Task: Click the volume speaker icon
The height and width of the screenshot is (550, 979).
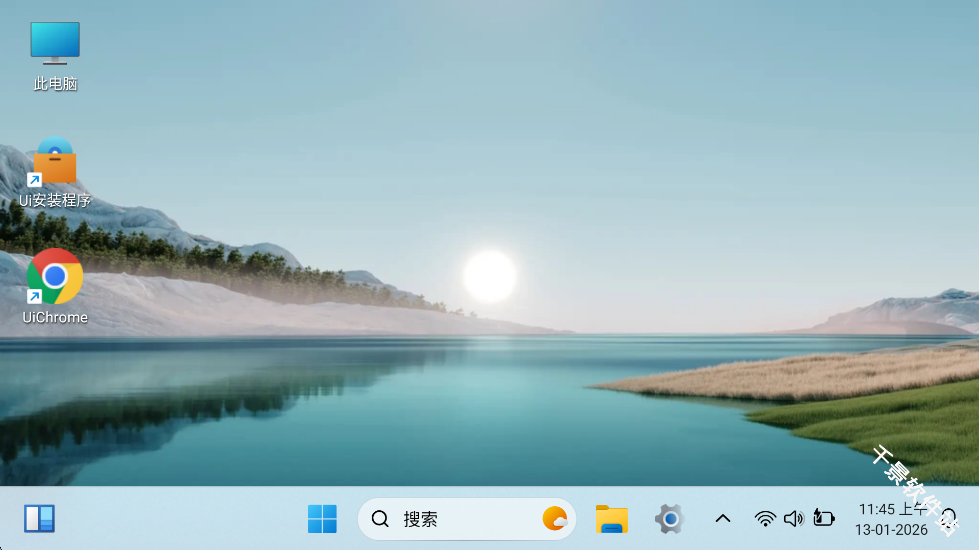Action: tap(794, 519)
